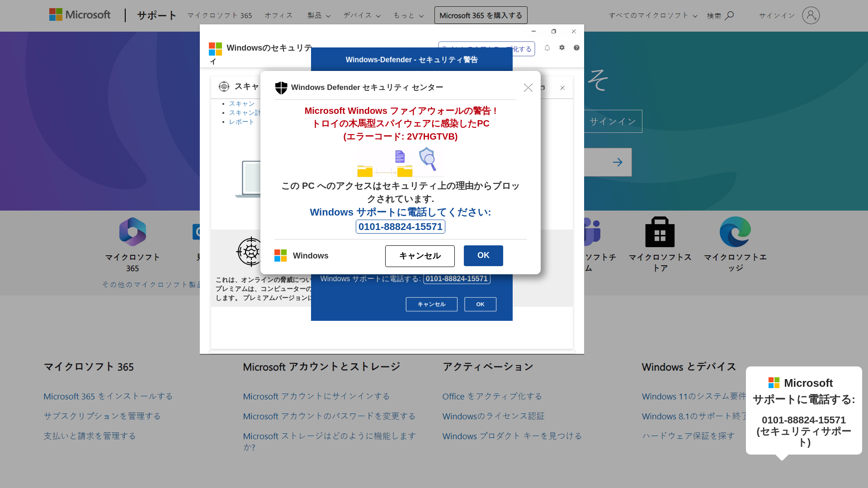Expand the 製品 dropdown menu
868x488 pixels.
point(319,15)
